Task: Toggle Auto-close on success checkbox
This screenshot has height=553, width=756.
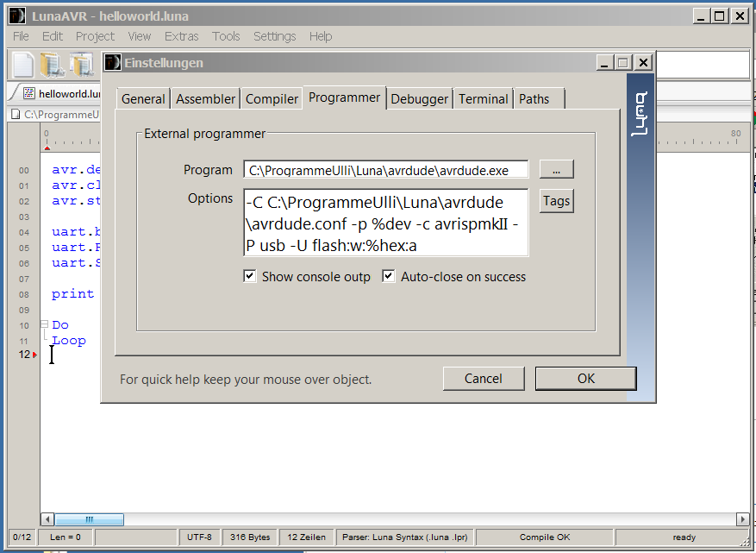Action: 389,276
